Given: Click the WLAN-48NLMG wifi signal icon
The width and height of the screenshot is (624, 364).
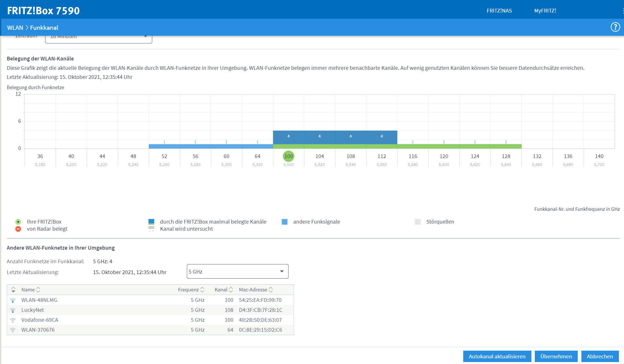Looking at the screenshot, I should 13,300.
